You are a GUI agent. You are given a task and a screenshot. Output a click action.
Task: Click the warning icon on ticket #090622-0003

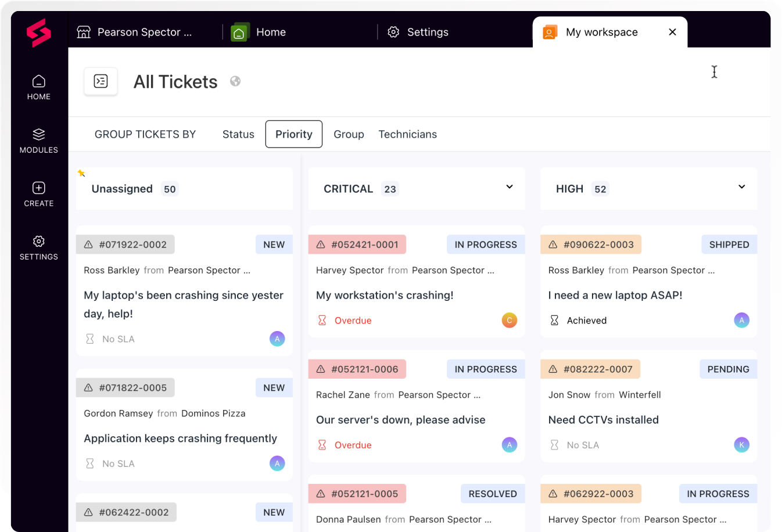(553, 245)
